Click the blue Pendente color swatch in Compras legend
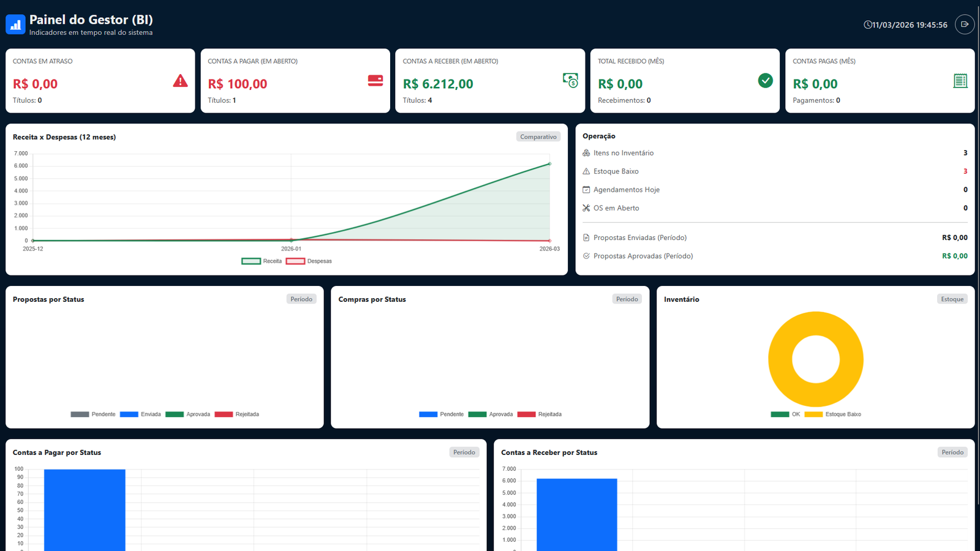This screenshot has width=980, height=551. coord(428,414)
